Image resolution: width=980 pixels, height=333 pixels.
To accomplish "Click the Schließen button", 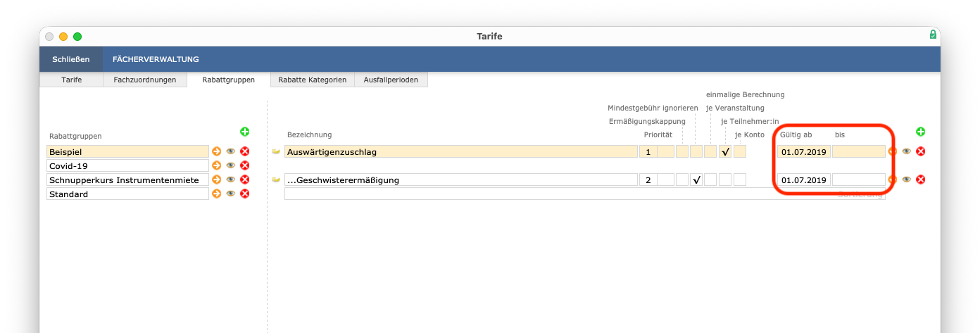I will pos(71,59).
